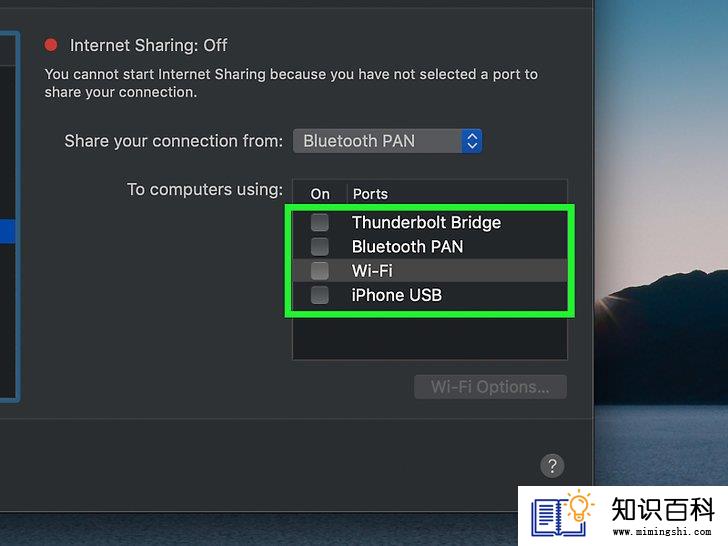
Task: Enable the Thunderbolt Bridge checkbox
Action: [x=319, y=222]
